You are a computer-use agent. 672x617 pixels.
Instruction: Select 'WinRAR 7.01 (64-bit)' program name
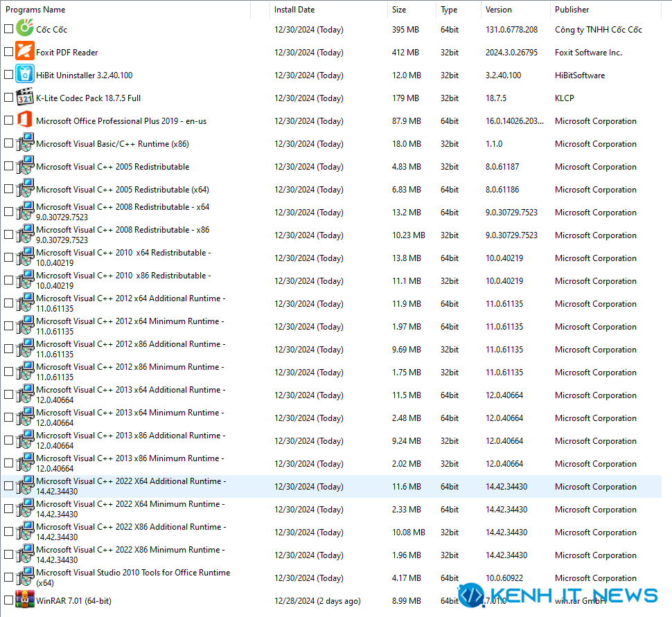73,600
